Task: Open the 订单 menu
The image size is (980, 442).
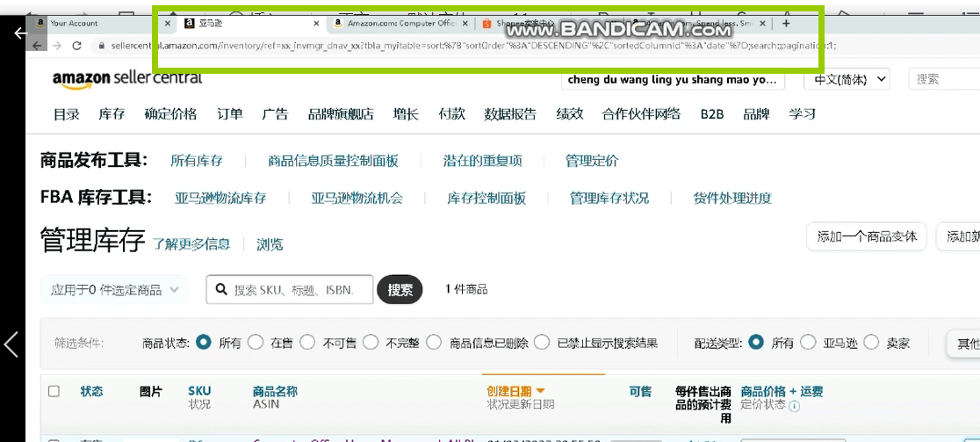Action: tap(230, 113)
